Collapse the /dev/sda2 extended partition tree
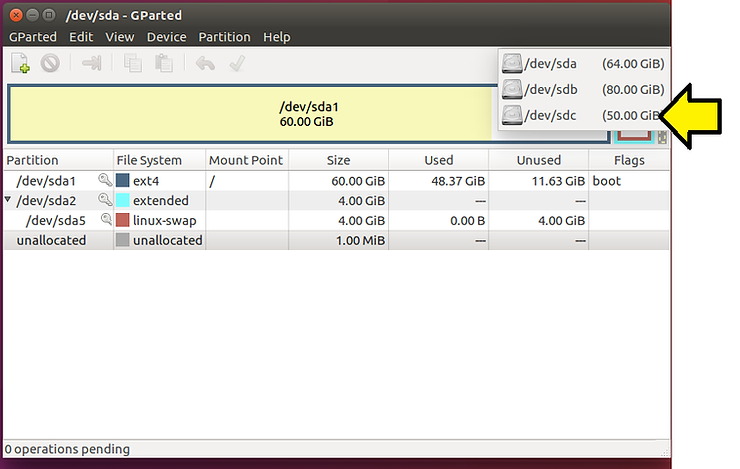This screenshot has height=469, width=740. pyautogui.click(x=9, y=200)
